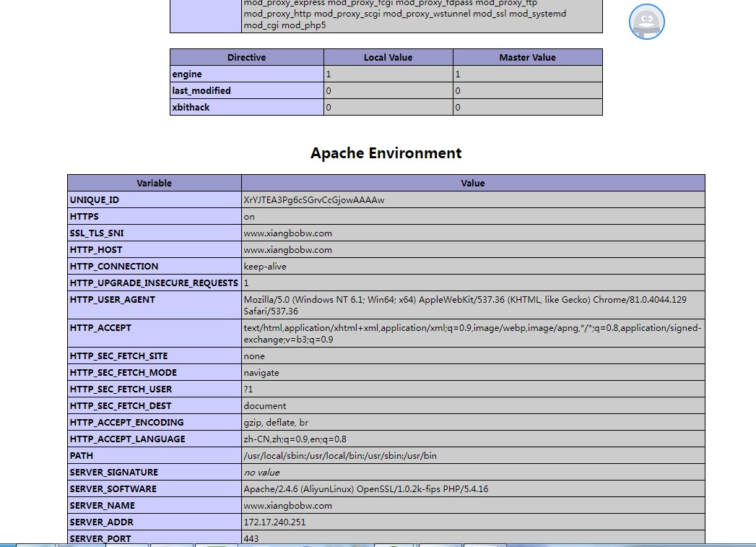Click the PATH value /usr/local/sbin:/usr/local/bin

[340, 456]
